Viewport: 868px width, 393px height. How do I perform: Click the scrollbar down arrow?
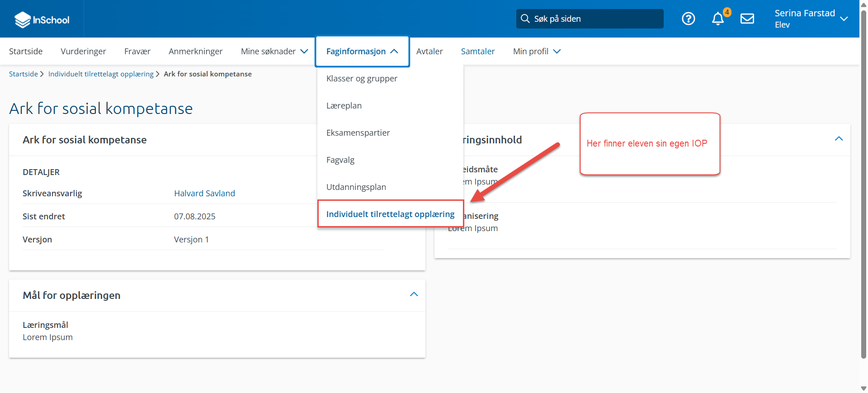[863, 388]
